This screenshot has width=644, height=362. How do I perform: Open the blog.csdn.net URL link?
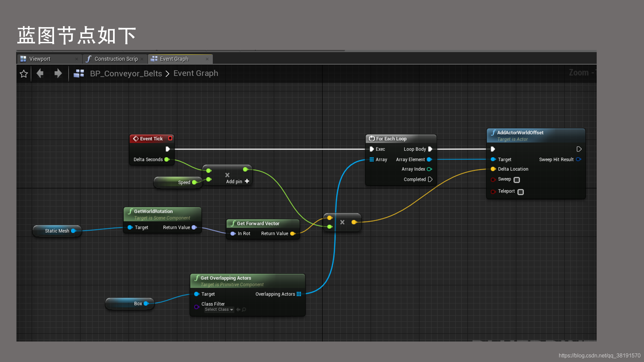[599, 356]
